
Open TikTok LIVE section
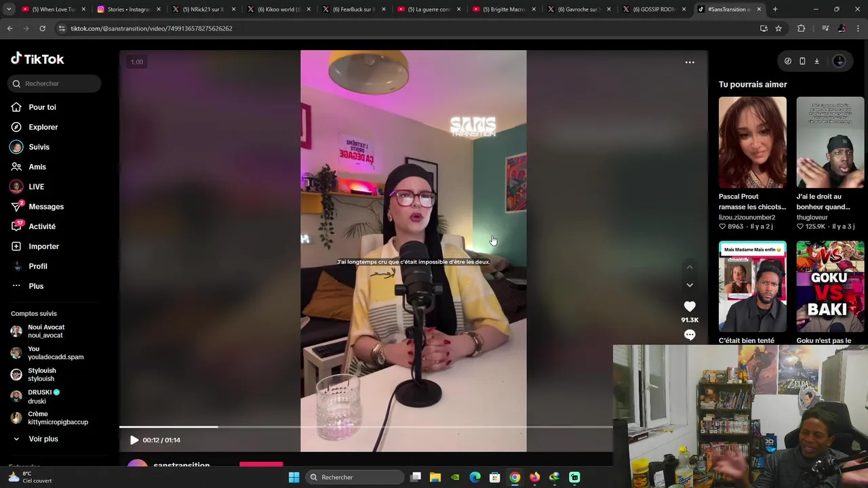36,186
